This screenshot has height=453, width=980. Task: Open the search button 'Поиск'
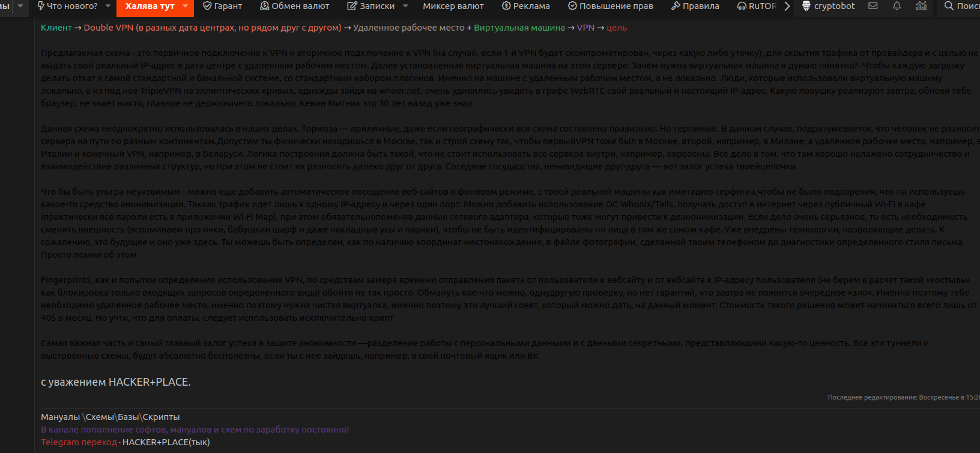961,6
